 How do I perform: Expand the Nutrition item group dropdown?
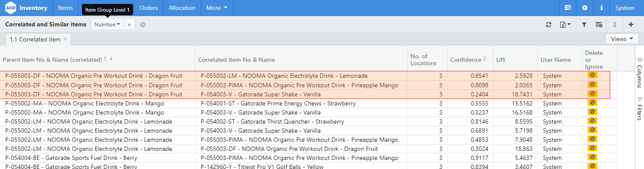(107, 25)
